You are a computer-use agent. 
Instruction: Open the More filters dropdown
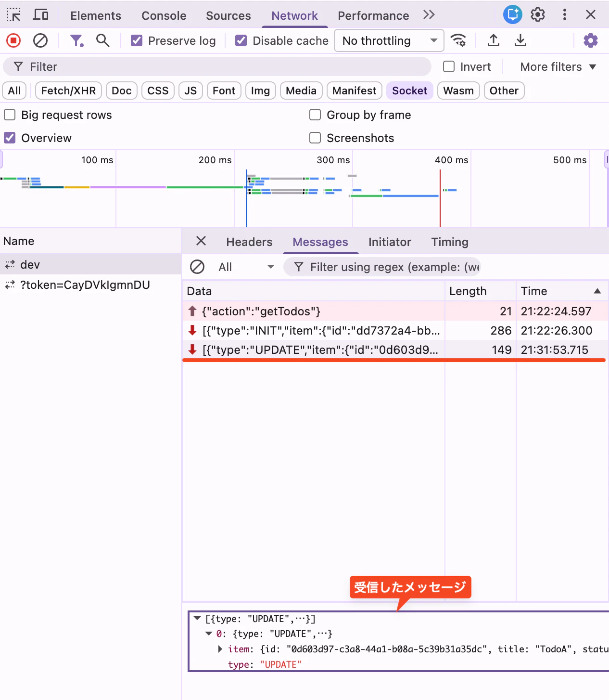point(558,66)
